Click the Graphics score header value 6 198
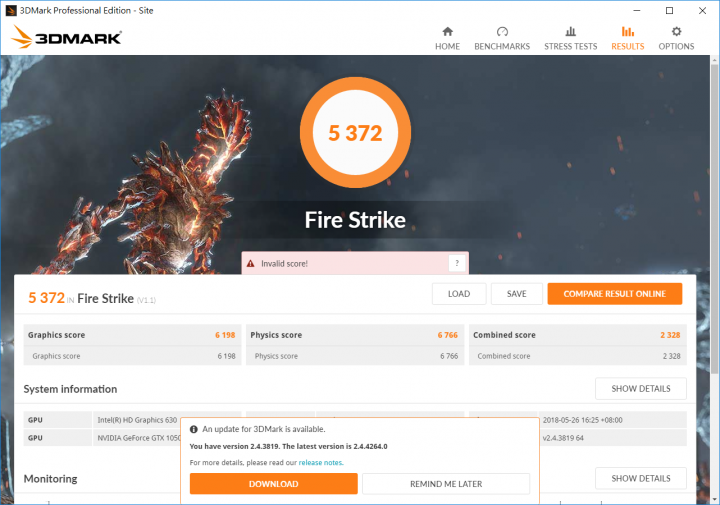Image resolution: width=720 pixels, height=505 pixels. 225,335
